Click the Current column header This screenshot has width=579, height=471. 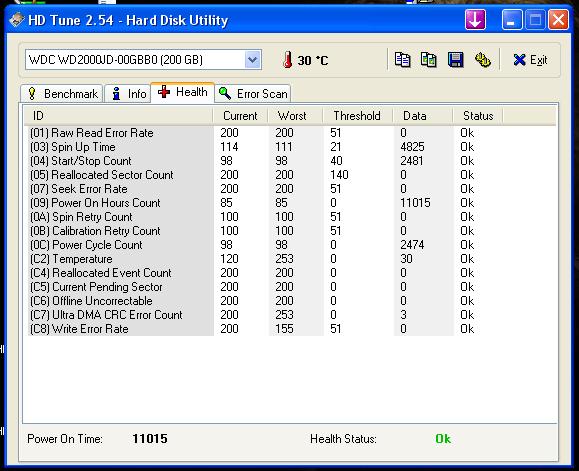[240, 116]
